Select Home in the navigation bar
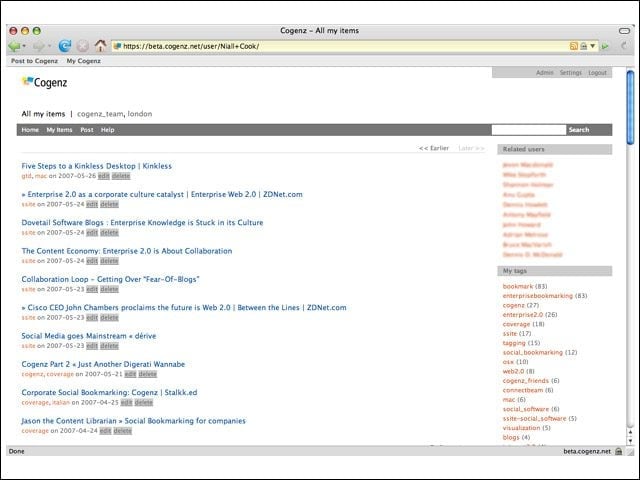Screen dimensions: 640x480 [30, 130]
